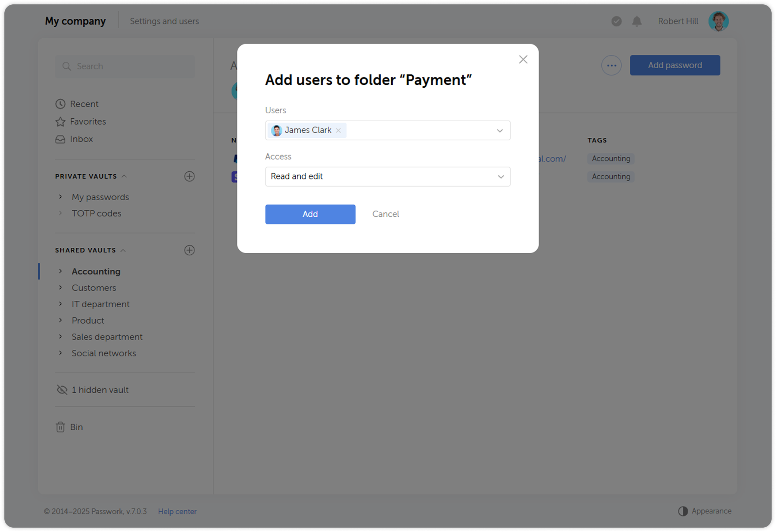This screenshot has width=776, height=532.
Task: Click the Add button in the dialog
Action: pyautogui.click(x=310, y=214)
